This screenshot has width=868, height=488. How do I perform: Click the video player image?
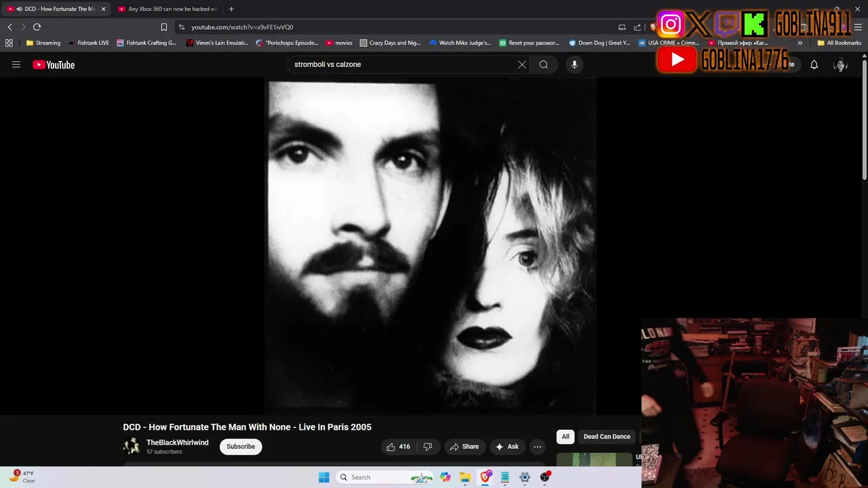pos(431,247)
